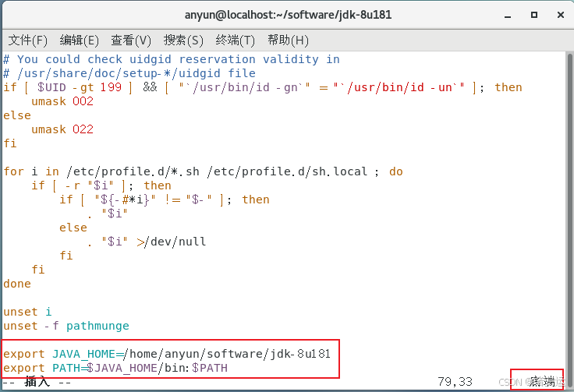The height and width of the screenshot is (392, 574).
Task: Open the 编辑(E) menu
Action: [x=79, y=40]
